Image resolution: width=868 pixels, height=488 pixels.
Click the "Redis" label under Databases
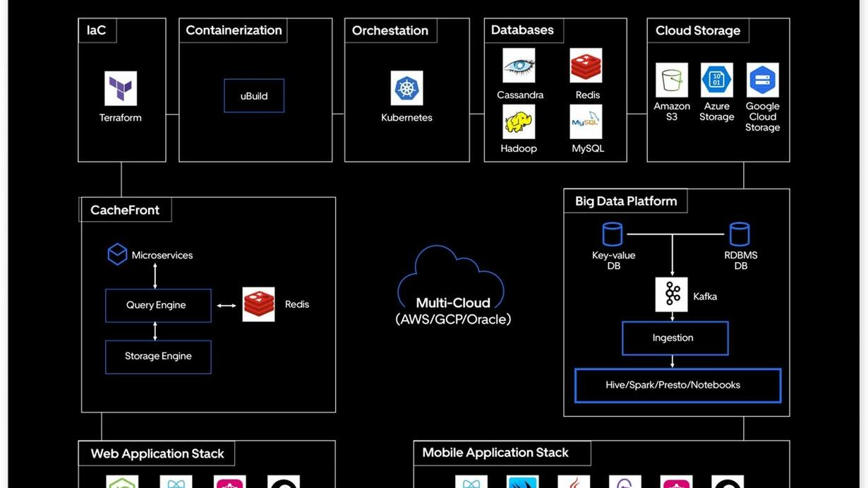[588, 95]
